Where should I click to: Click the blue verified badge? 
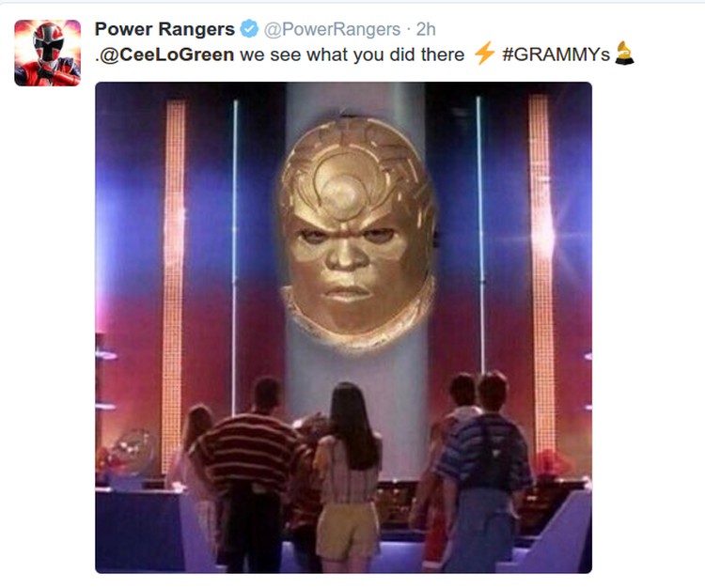point(249,29)
